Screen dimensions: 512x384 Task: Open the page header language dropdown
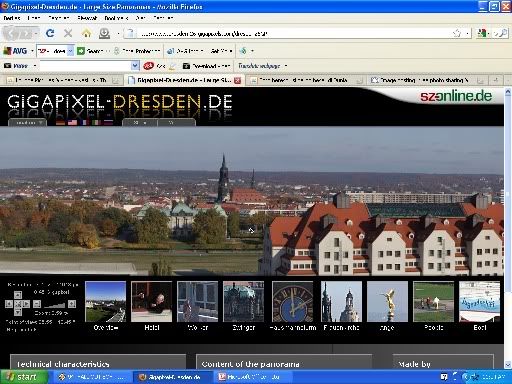point(28,122)
